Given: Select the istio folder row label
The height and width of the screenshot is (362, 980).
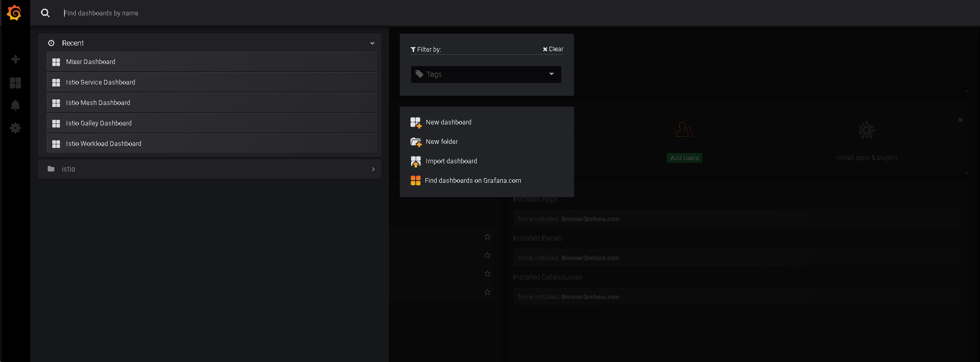Looking at the screenshot, I should [69, 169].
